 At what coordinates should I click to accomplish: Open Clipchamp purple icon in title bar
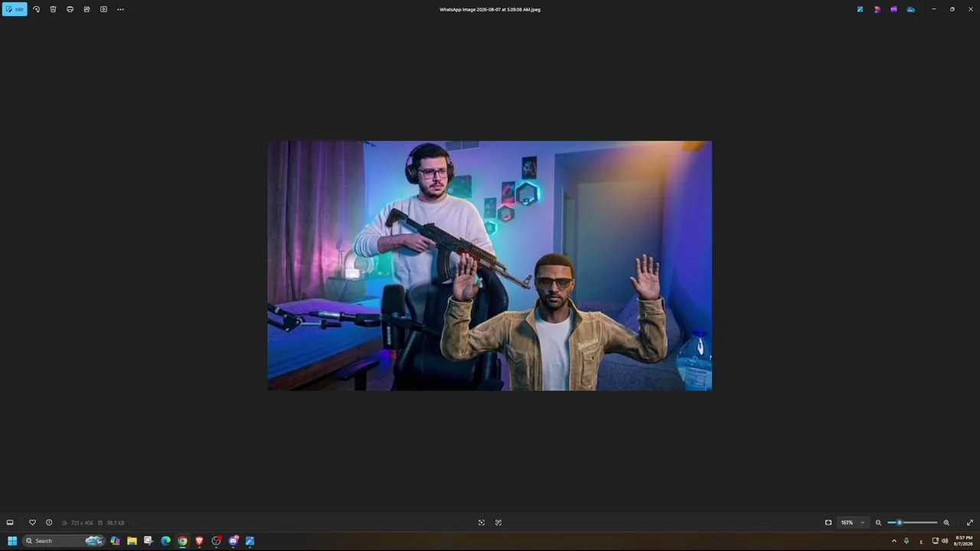(893, 9)
